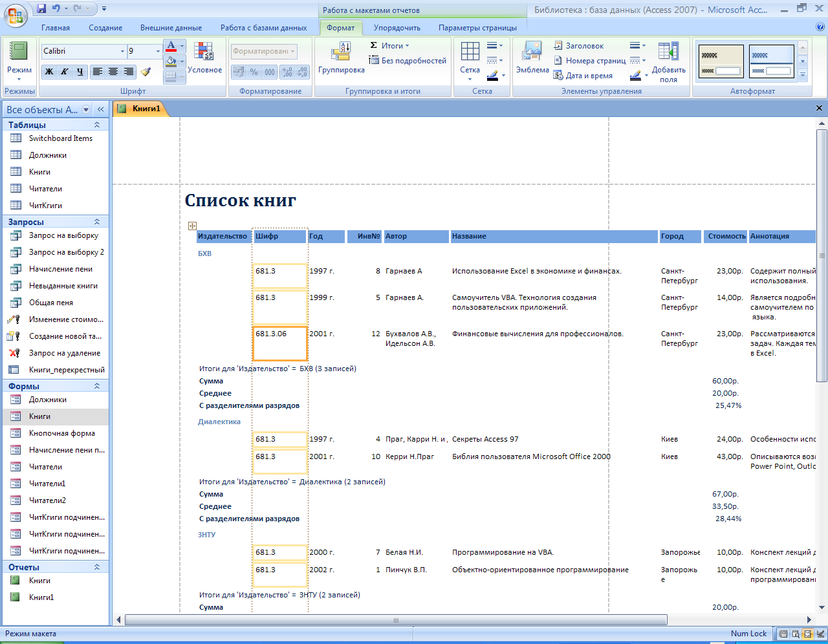Open the Calibri font name dropdown
The width and height of the screenshot is (828, 644).
(122, 51)
